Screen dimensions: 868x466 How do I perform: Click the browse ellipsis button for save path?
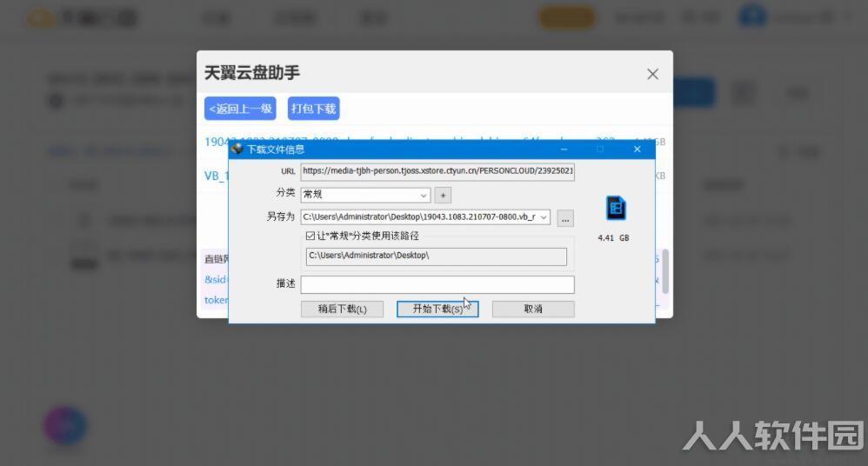pyautogui.click(x=565, y=218)
